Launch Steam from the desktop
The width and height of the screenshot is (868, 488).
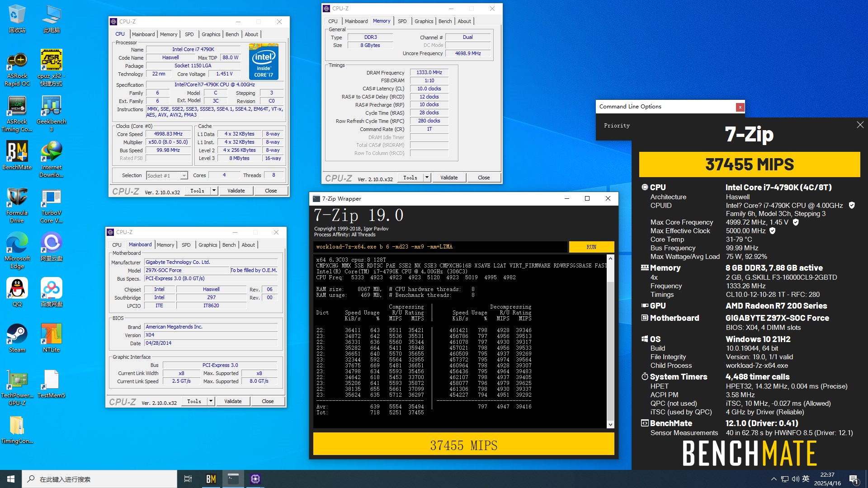click(17, 338)
